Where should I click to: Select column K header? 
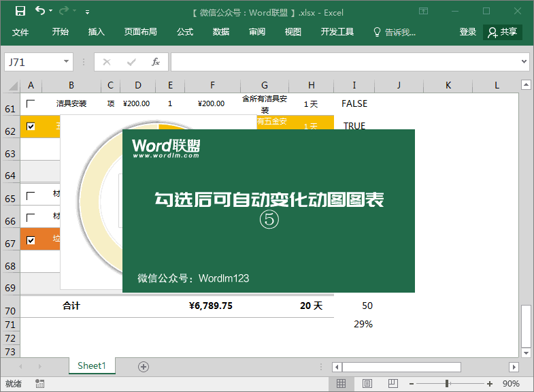coord(448,86)
